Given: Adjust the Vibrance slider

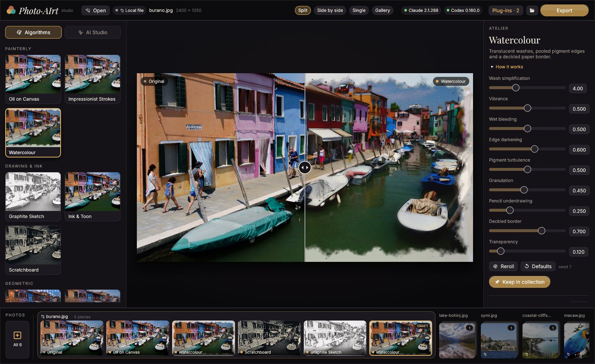Looking at the screenshot, I should [527, 108].
